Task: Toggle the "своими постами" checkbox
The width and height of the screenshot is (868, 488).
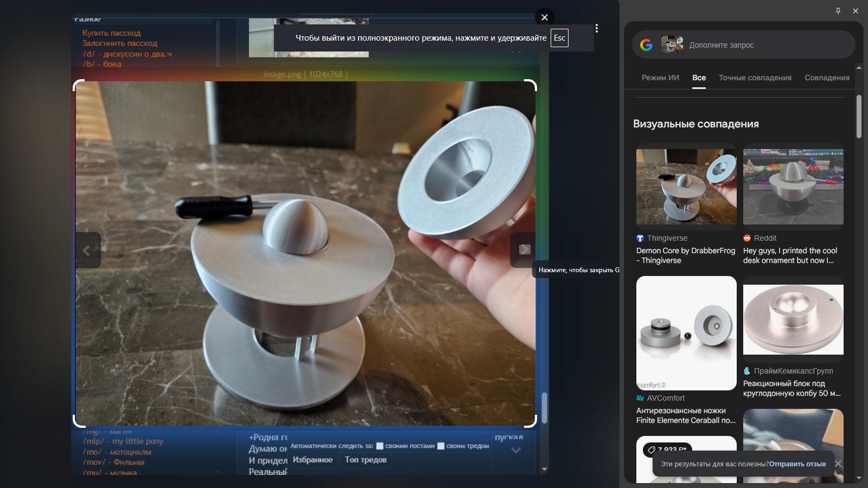Action: [x=380, y=446]
